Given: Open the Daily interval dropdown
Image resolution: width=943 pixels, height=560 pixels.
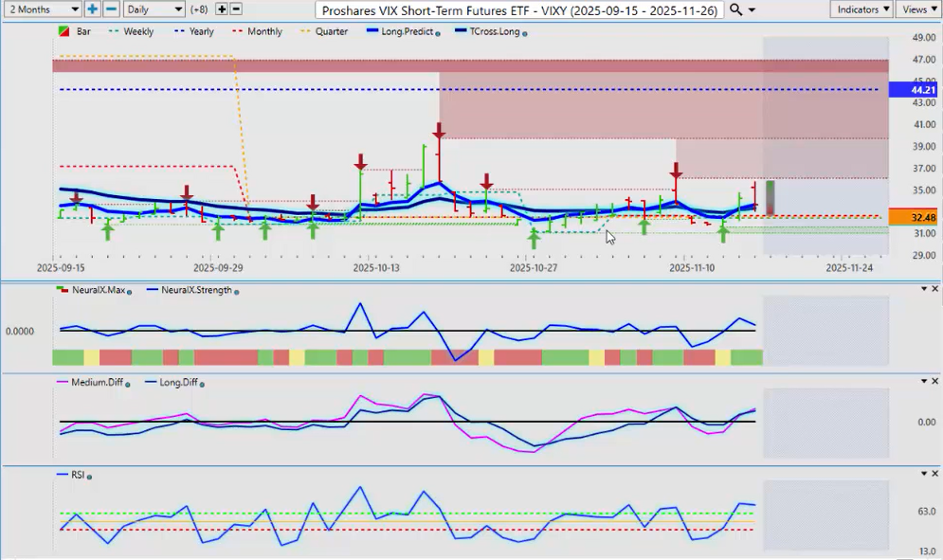Looking at the screenshot, I should [154, 9].
